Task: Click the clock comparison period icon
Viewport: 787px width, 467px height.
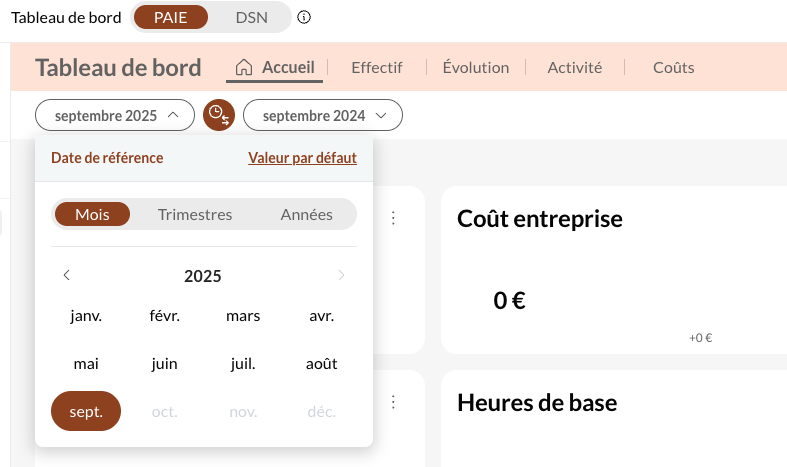Action: coord(218,116)
